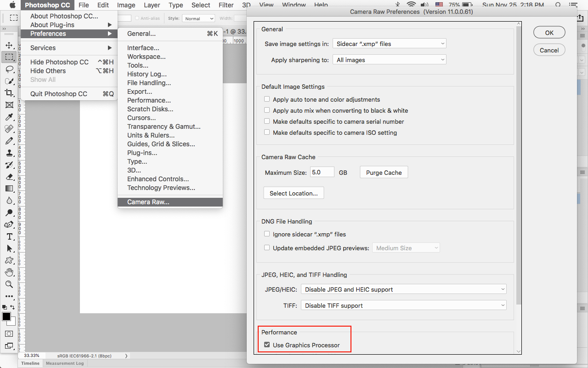Select the Lasso tool
This screenshot has width=588, height=368.
(9, 69)
